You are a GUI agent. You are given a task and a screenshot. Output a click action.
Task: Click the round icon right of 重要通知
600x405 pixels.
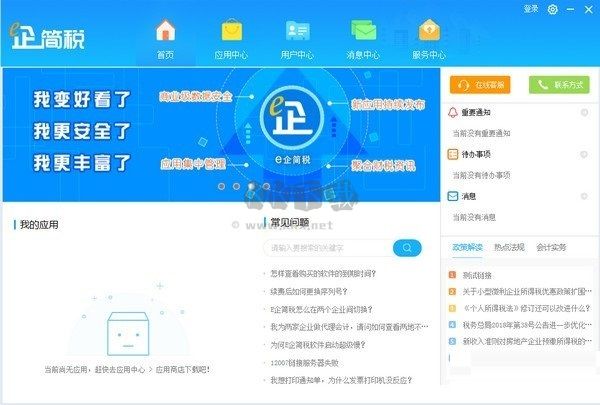tap(584, 113)
